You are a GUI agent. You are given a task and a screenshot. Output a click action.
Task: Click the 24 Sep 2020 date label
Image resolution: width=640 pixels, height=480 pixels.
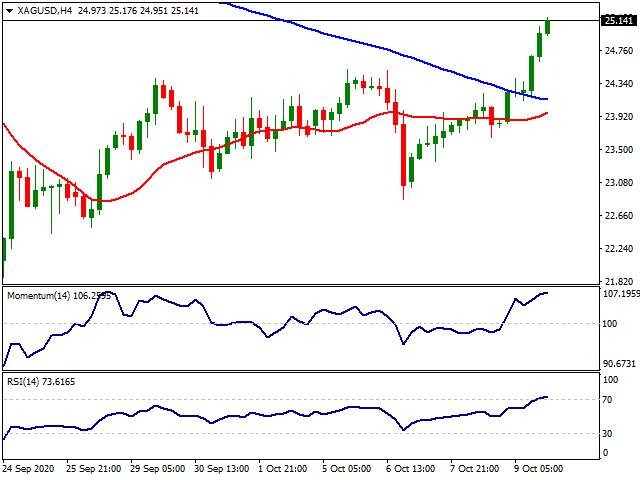coord(29,469)
